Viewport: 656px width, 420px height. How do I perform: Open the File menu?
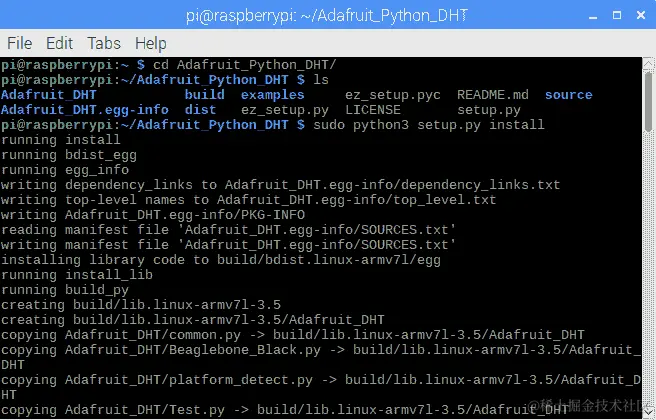20,43
